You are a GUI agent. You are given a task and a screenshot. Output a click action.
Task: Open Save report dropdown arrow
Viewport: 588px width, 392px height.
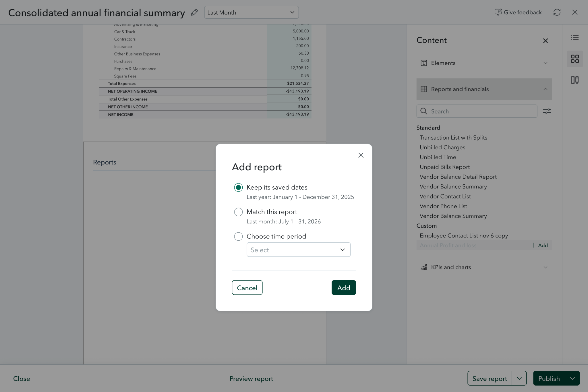[519, 378]
